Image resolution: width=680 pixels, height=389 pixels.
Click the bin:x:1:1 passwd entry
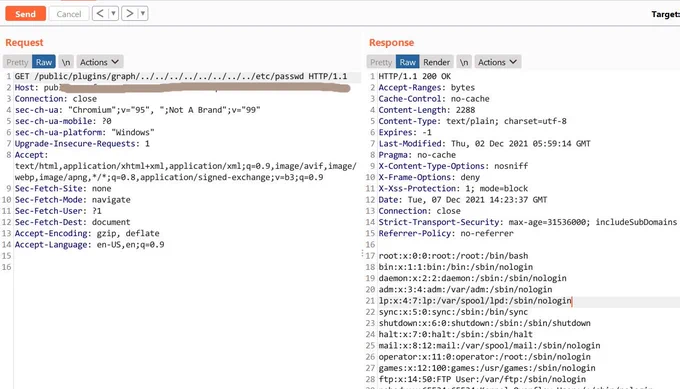click(x=456, y=267)
